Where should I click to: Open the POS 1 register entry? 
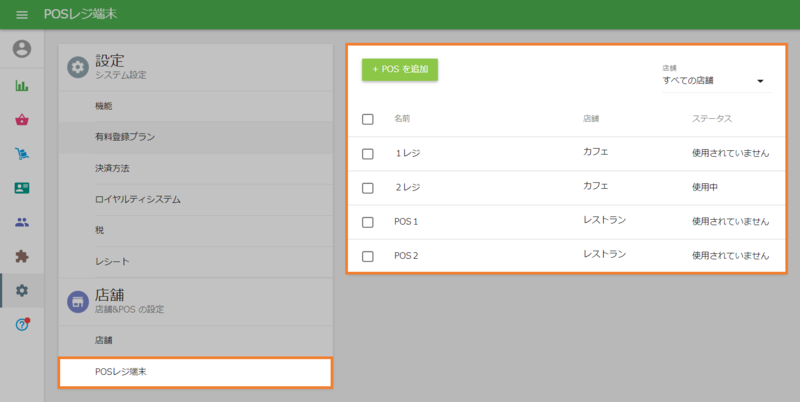click(406, 222)
